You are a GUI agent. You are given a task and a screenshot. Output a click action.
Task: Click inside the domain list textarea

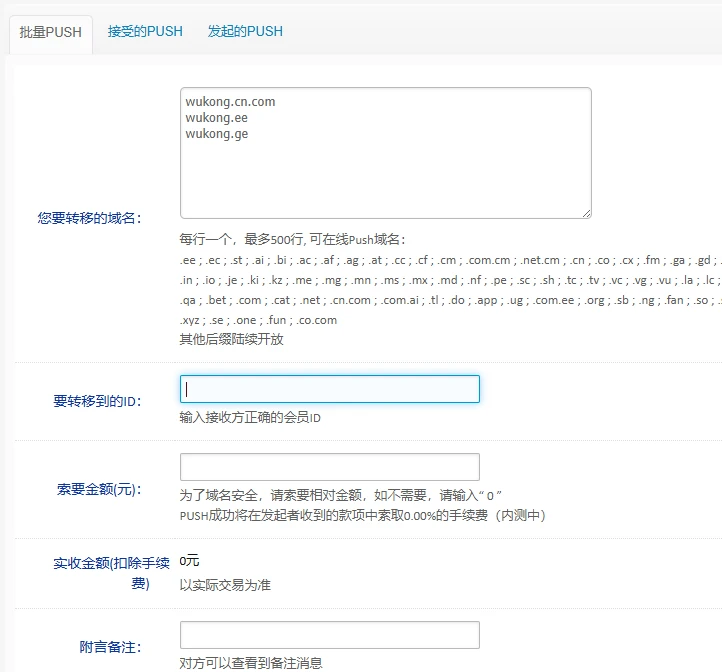click(x=385, y=170)
